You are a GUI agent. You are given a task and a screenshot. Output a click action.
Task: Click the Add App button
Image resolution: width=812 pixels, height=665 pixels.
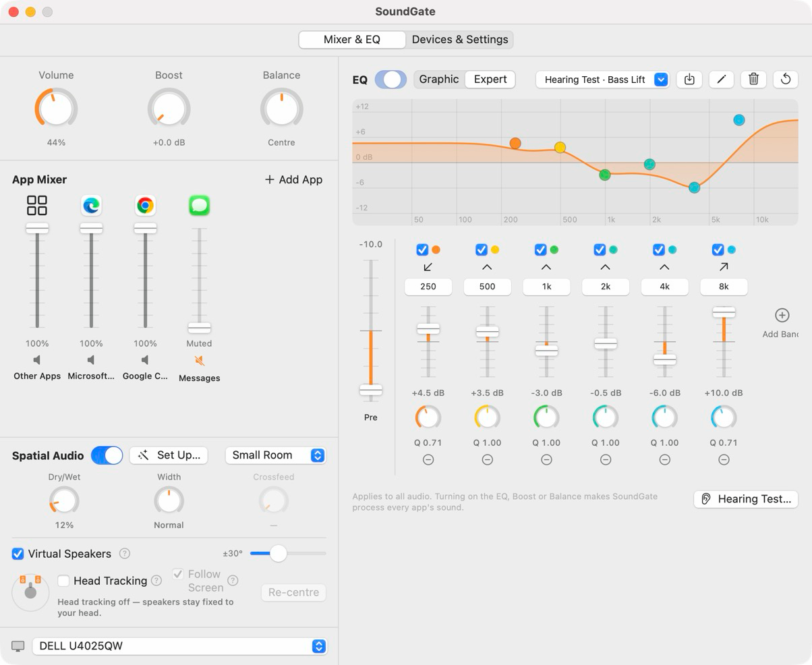293,179
